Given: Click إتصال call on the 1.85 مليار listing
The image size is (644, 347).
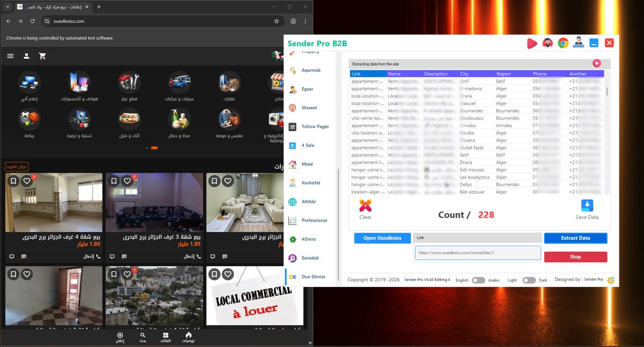Looking at the screenshot, I should coord(193,256).
